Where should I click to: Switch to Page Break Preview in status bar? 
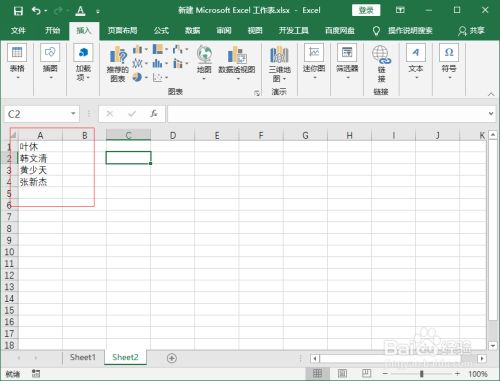coord(366,373)
